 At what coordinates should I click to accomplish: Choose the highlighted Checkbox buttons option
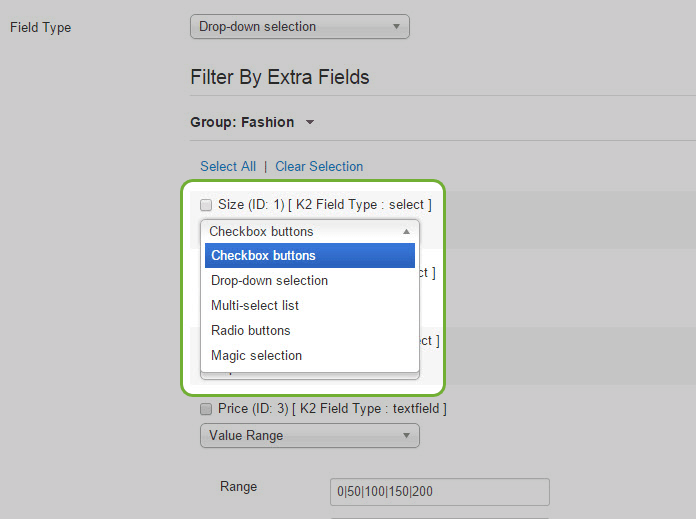click(310, 255)
